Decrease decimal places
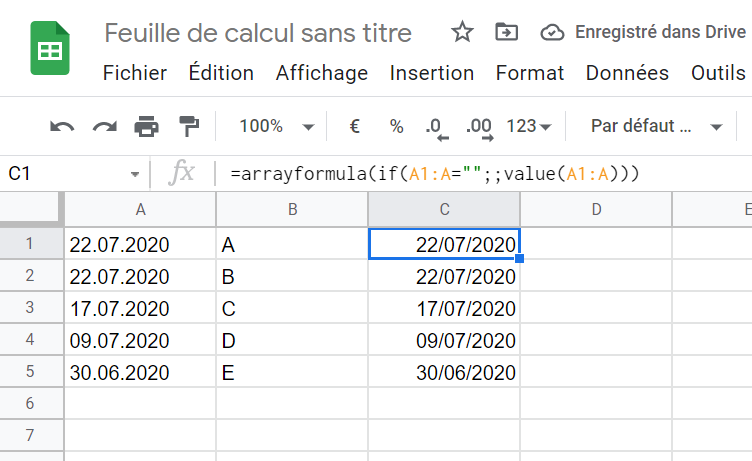The height and width of the screenshot is (461, 752). click(436, 129)
